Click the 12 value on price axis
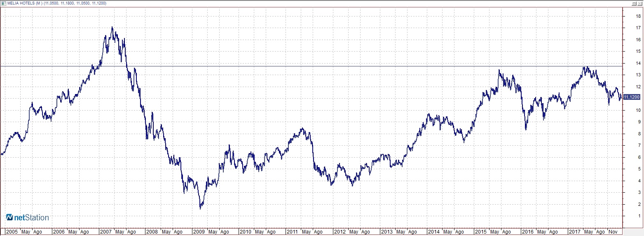This screenshot has width=644, height=236. [x=637, y=87]
